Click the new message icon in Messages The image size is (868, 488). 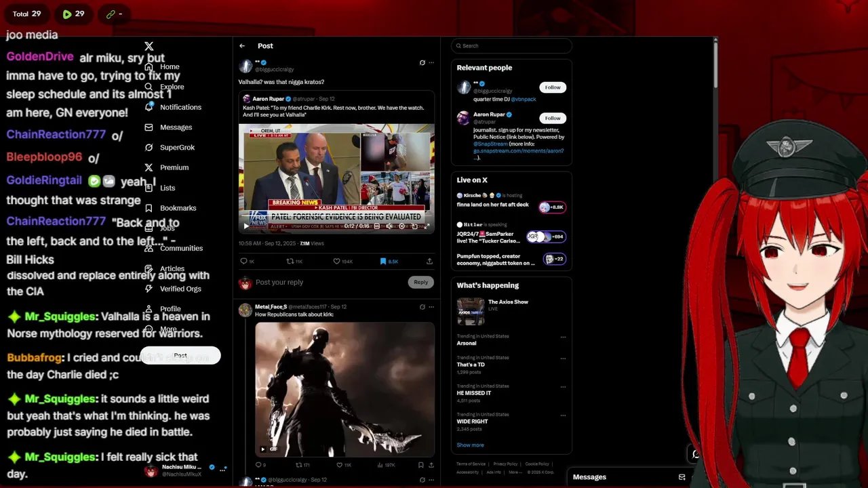pyautogui.click(x=682, y=477)
